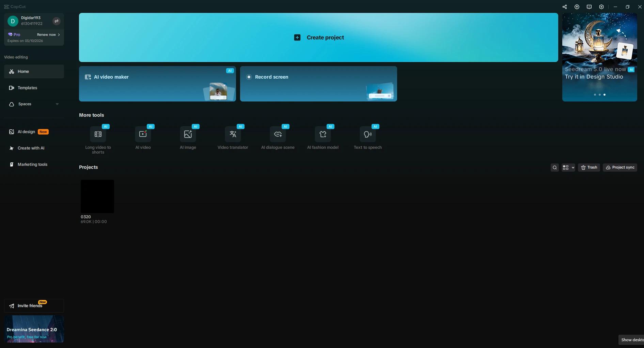Click the upward-arrow circle icon in title bar
This screenshot has width=644, height=348.
pyautogui.click(x=577, y=7)
